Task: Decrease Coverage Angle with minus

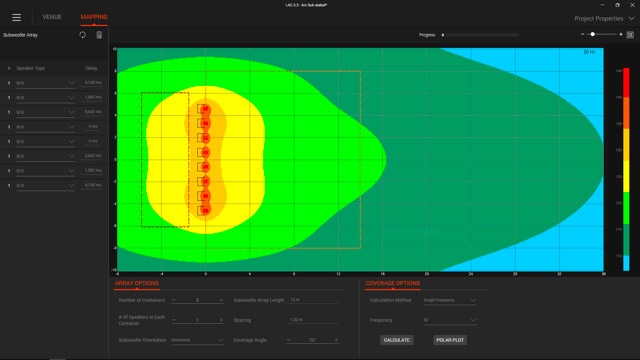Action: pyautogui.click(x=289, y=340)
